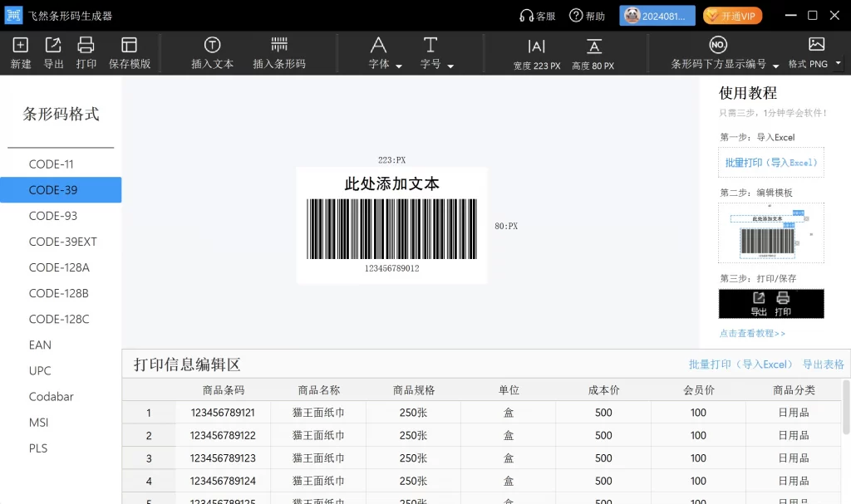
Task: Expand the 格式 PNG format dropdown arrow
Action: (x=838, y=63)
